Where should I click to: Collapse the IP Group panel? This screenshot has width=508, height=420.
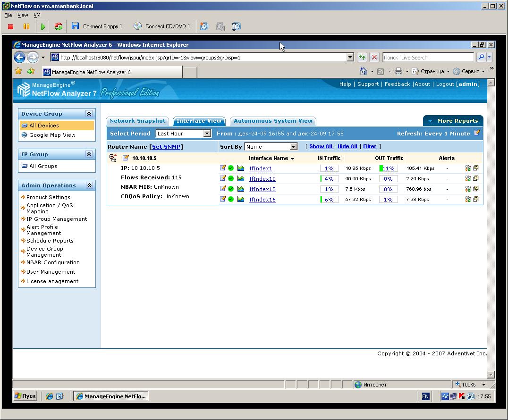(x=89, y=154)
